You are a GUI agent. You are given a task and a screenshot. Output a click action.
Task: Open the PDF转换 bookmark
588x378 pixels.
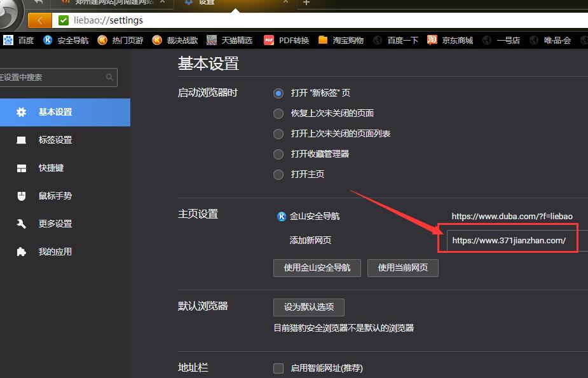point(287,40)
